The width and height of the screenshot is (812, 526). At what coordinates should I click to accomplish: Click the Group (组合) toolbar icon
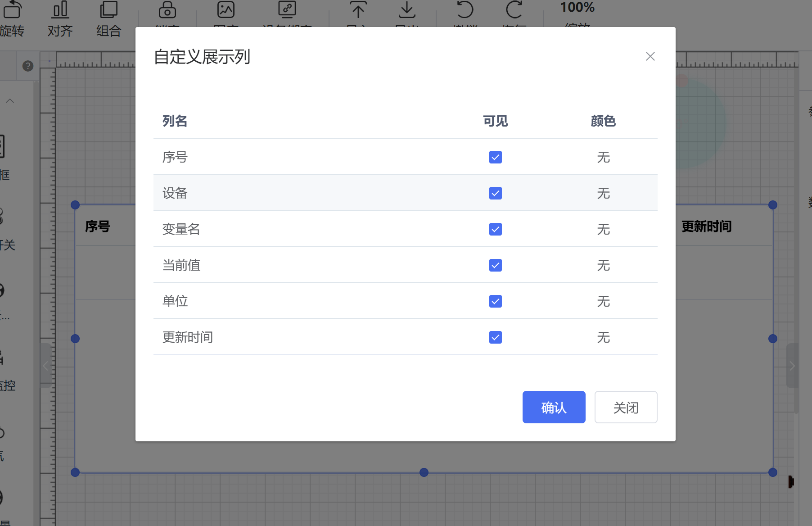(108, 10)
